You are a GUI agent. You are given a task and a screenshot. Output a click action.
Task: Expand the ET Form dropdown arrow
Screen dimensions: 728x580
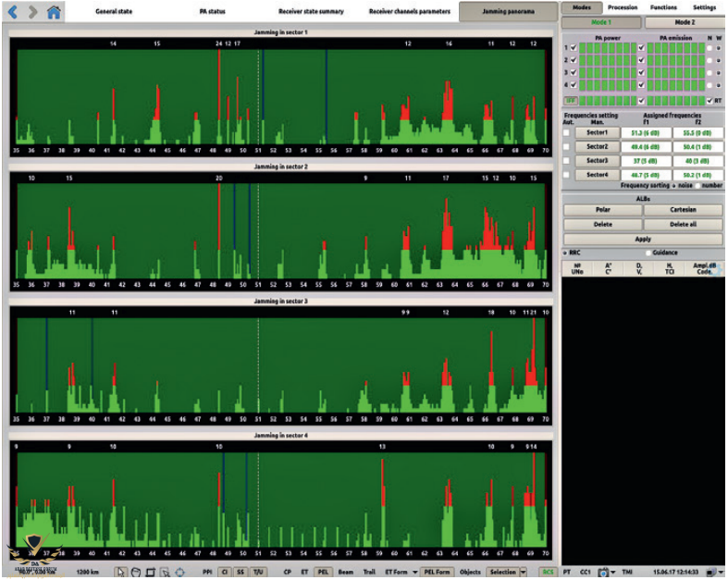(x=414, y=572)
